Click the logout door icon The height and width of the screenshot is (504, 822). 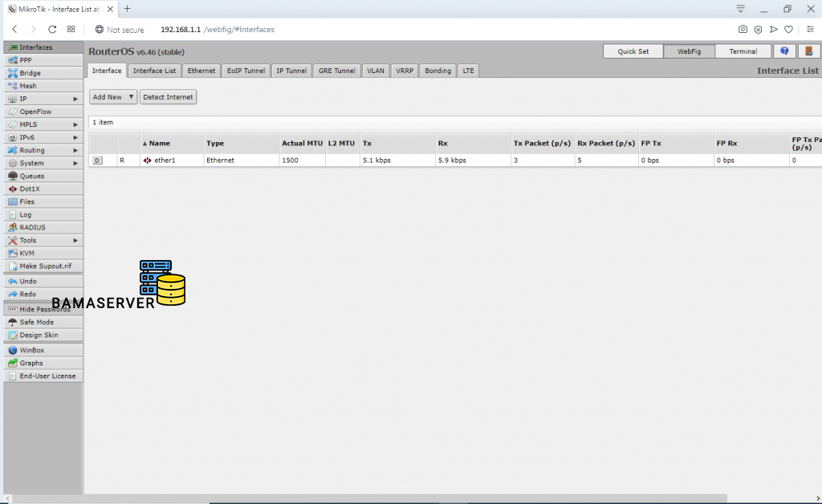pos(809,51)
